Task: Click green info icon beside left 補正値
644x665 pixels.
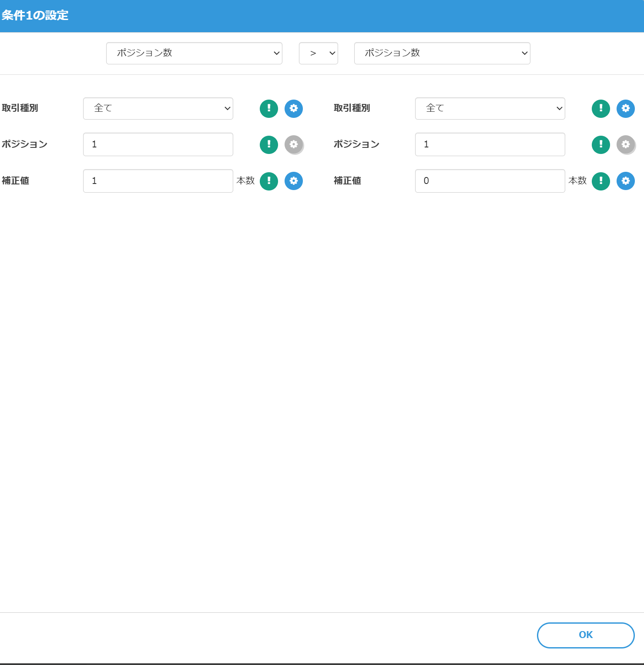Action: tap(269, 181)
